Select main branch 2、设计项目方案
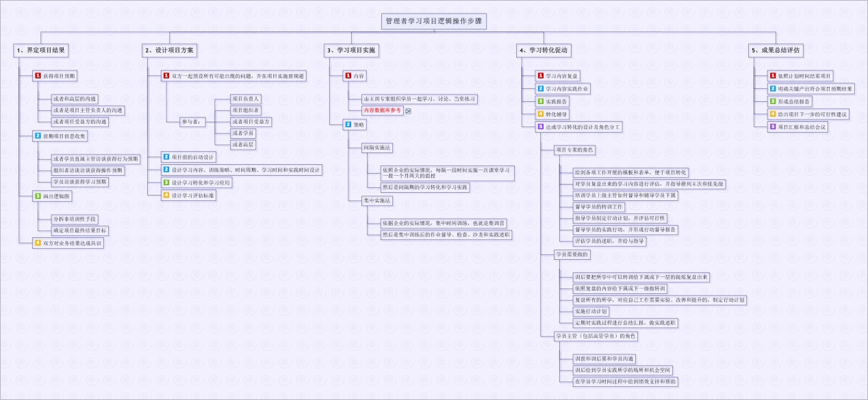Viewport: 868px width, 400px height. point(169,50)
